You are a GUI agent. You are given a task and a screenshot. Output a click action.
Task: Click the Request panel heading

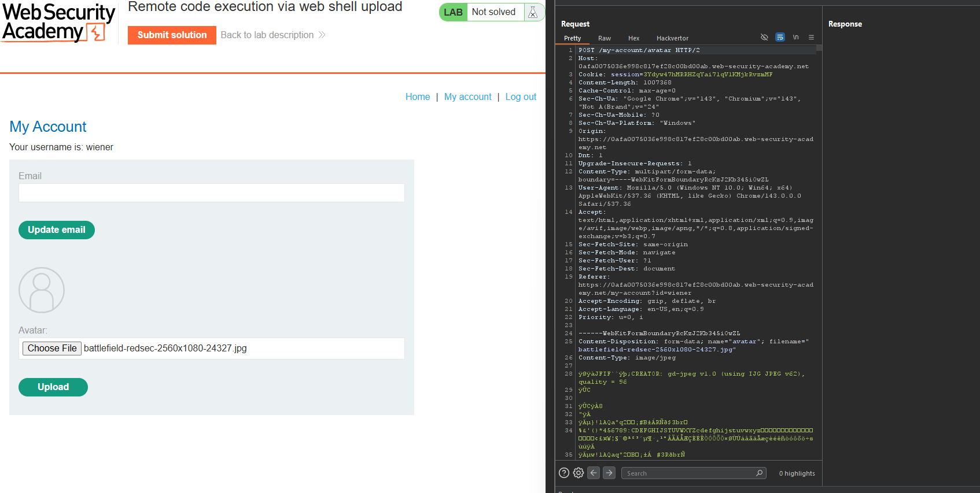coord(575,24)
